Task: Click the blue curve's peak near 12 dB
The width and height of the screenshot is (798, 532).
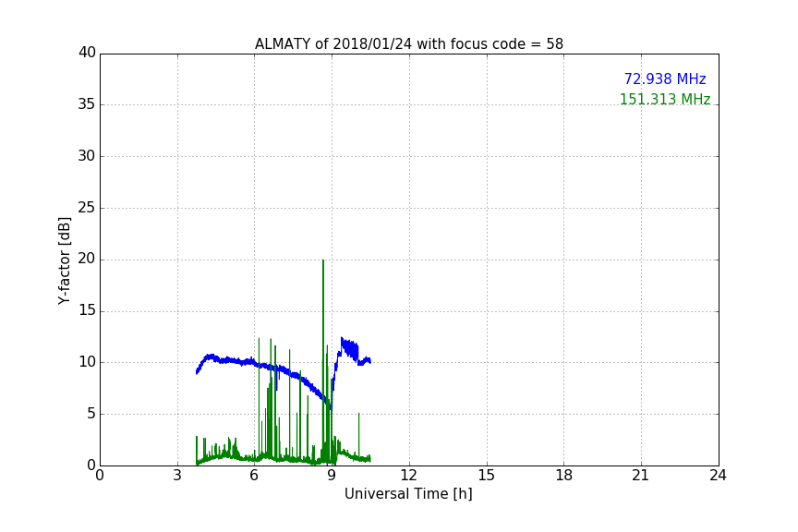Action: pos(342,338)
